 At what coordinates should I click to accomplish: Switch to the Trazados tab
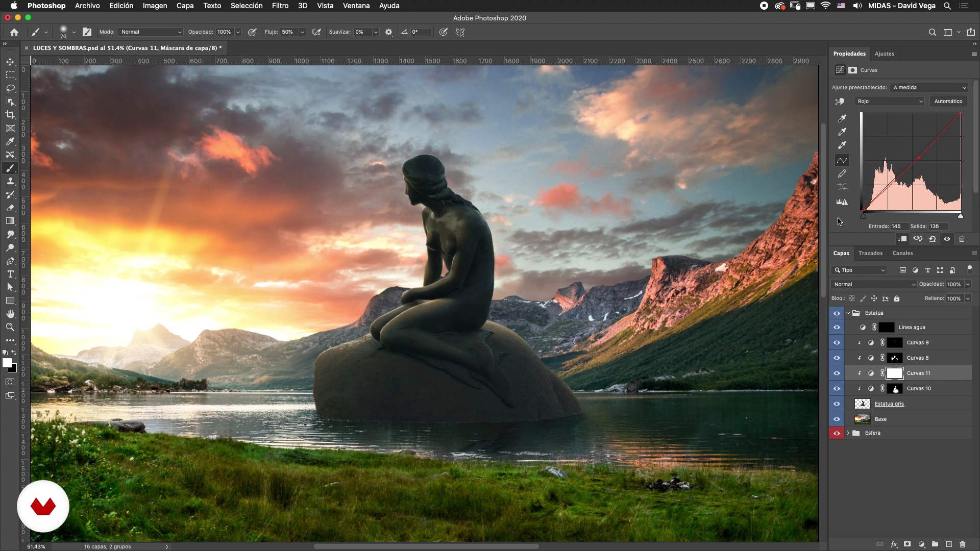pos(870,253)
